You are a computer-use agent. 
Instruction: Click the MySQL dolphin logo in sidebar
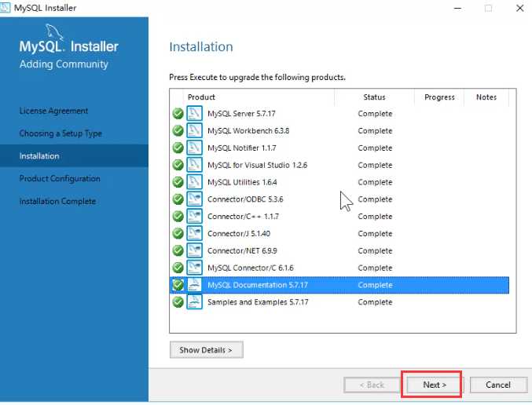pyautogui.click(x=54, y=32)
